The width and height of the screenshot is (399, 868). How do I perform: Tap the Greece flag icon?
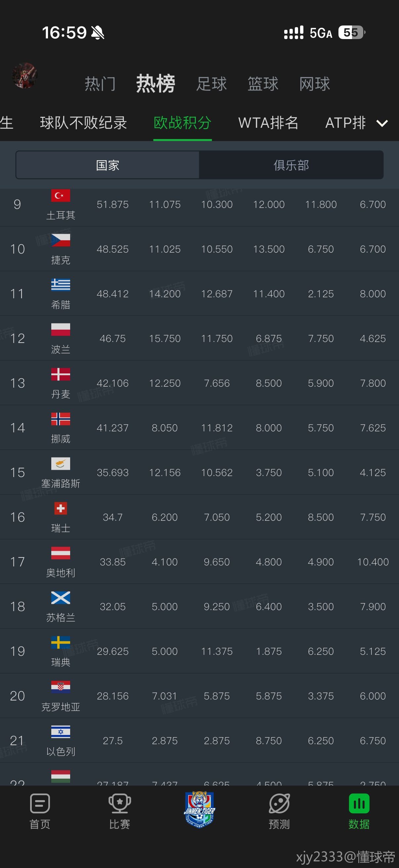coord(61,285)
